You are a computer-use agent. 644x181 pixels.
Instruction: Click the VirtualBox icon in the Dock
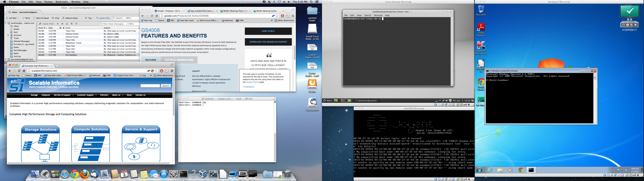pos(203,174)
